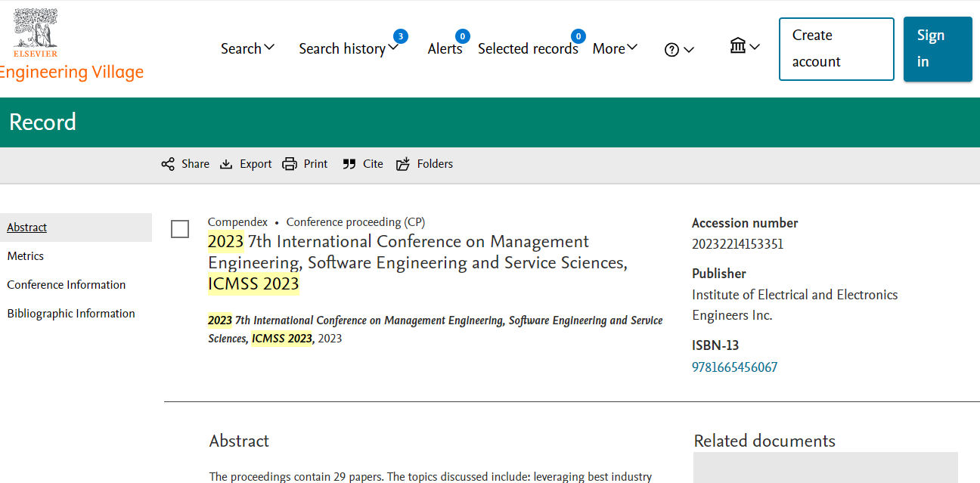Jump to Conference Information section
This screenshot has width=980, height=483.
(67, 285)
